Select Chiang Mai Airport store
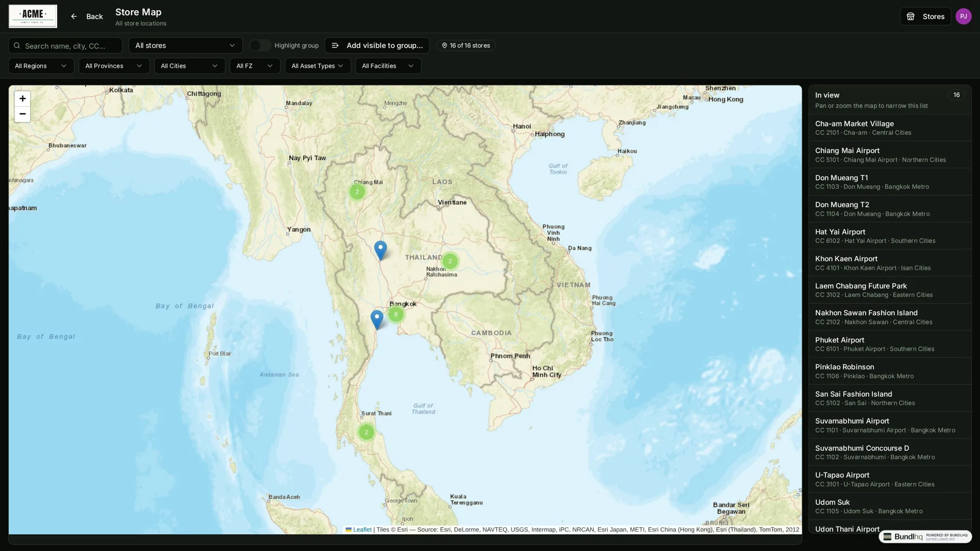This screenshot has width=980, height=551. (890, 155)
